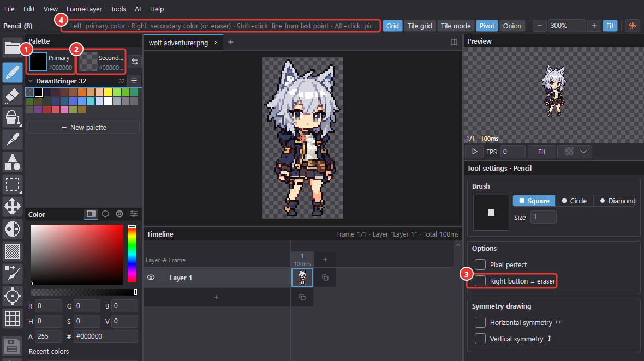Zoom in with the plus button
The height and width of the screenshot is (361, 644).
click(x=594, y=26)
